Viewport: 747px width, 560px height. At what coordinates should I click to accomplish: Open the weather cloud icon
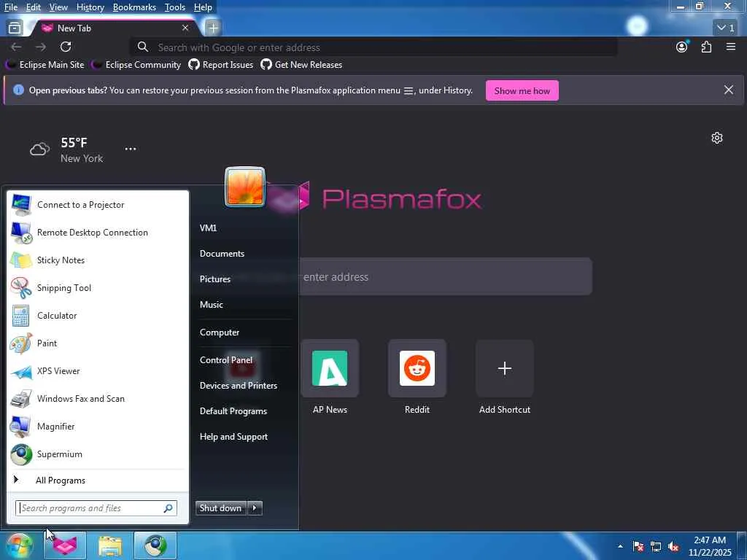coord(39,149)
